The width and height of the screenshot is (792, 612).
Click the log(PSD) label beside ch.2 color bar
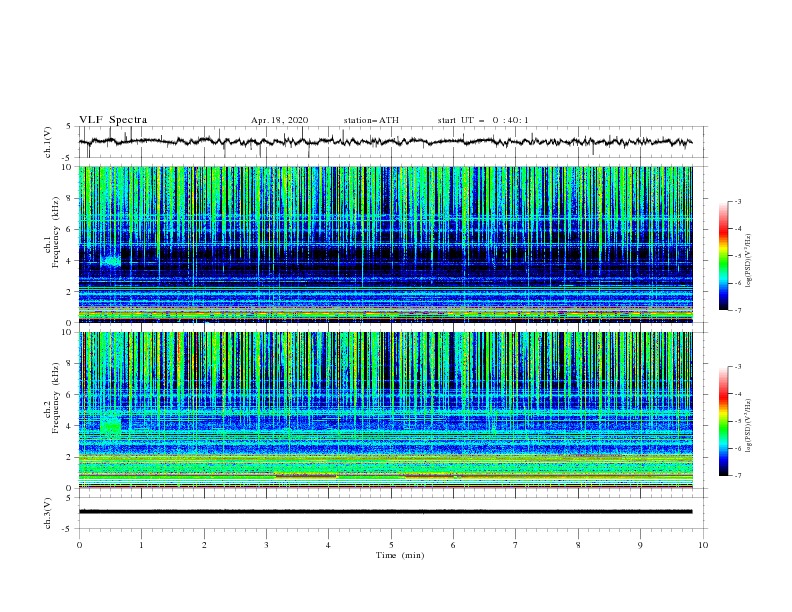coord(749,426)
